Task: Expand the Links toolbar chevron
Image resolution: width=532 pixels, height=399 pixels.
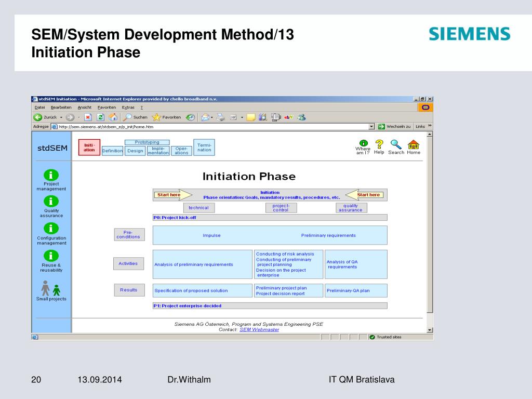Action: [430, 126]
